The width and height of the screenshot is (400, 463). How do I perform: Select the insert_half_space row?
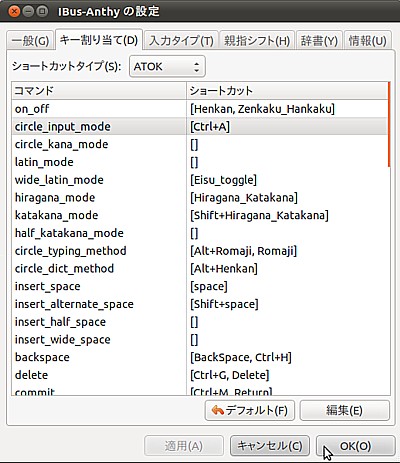(x=200, y=322)
